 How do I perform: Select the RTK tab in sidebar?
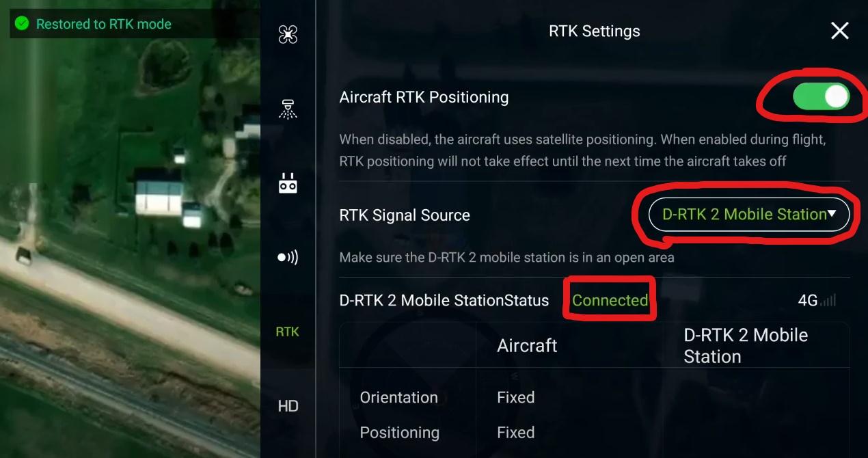[x=288, y=332]
